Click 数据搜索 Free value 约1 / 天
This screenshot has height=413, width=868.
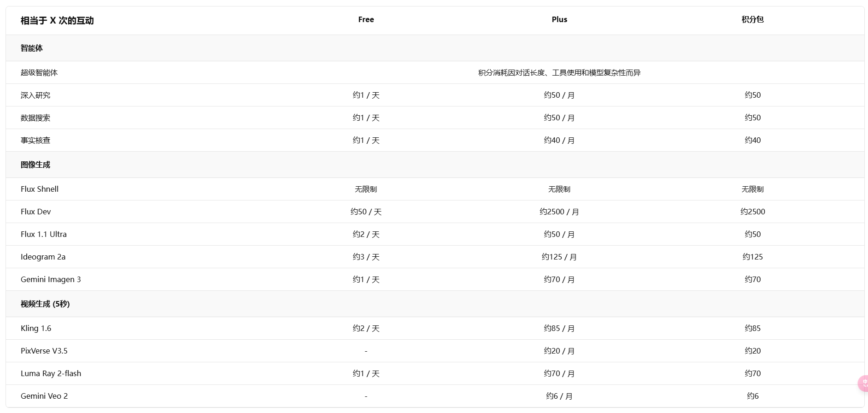(x=366, y=118)
